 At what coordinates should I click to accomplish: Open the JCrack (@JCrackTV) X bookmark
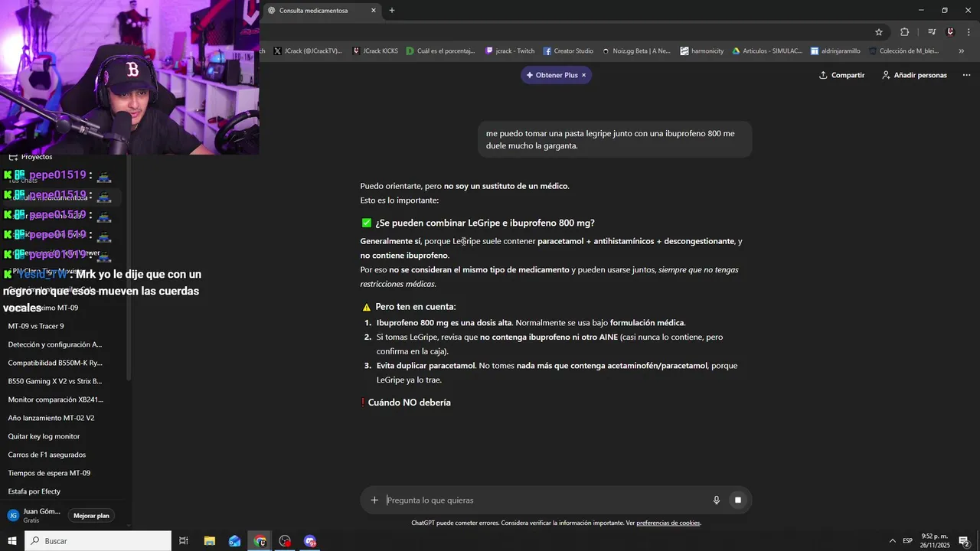(307, 51)
